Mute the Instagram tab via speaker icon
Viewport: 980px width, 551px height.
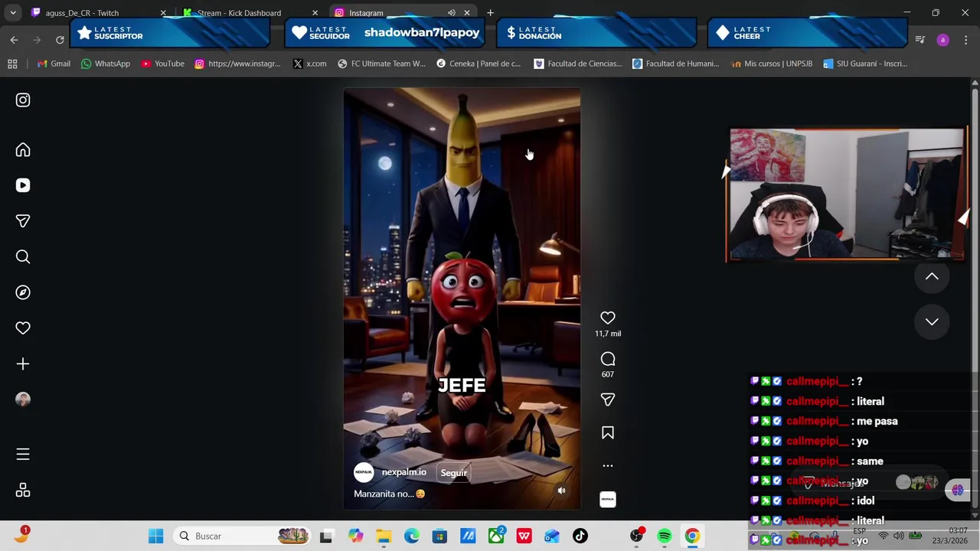452,13
